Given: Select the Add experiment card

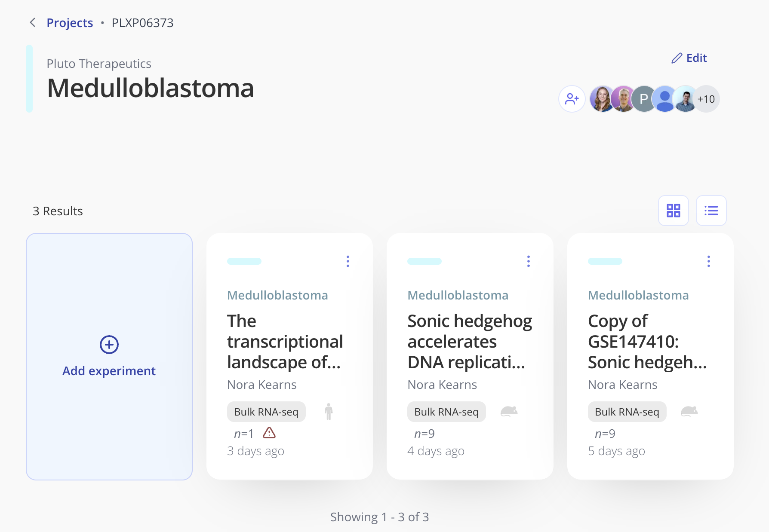Looking at the screenshot, I should coord(109,357).
